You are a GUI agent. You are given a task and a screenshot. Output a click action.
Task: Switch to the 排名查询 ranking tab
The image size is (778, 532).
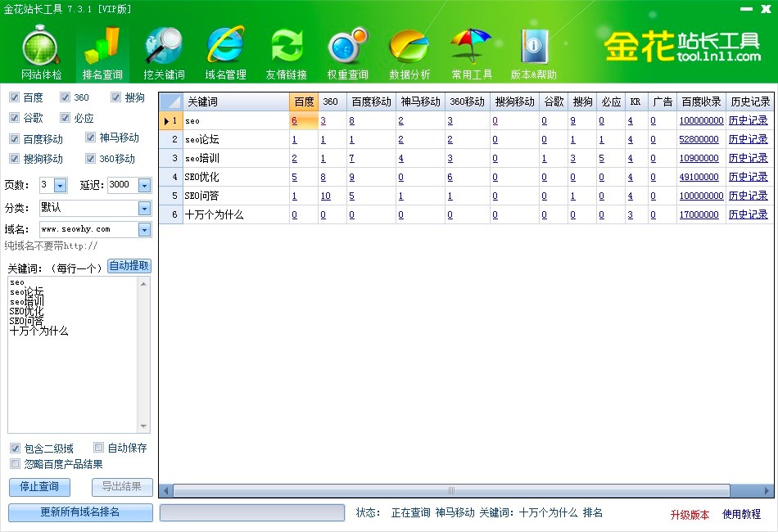[x=102, y=53]
